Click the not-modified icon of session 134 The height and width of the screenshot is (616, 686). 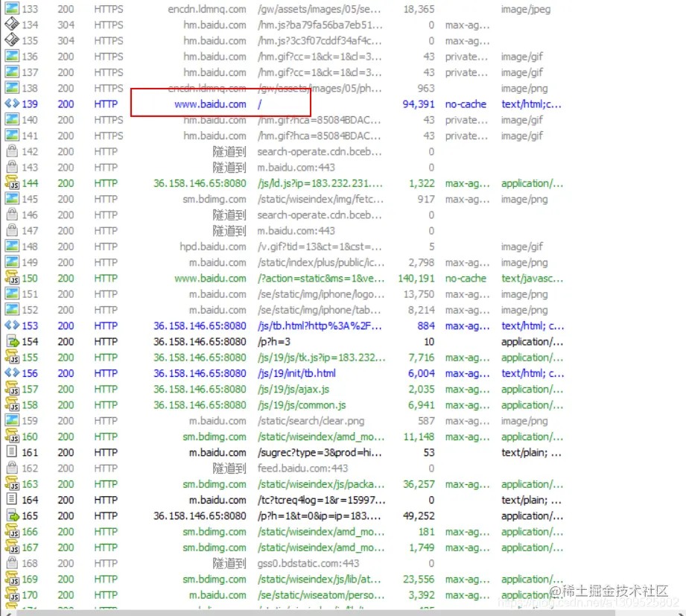tap(12, 25)
